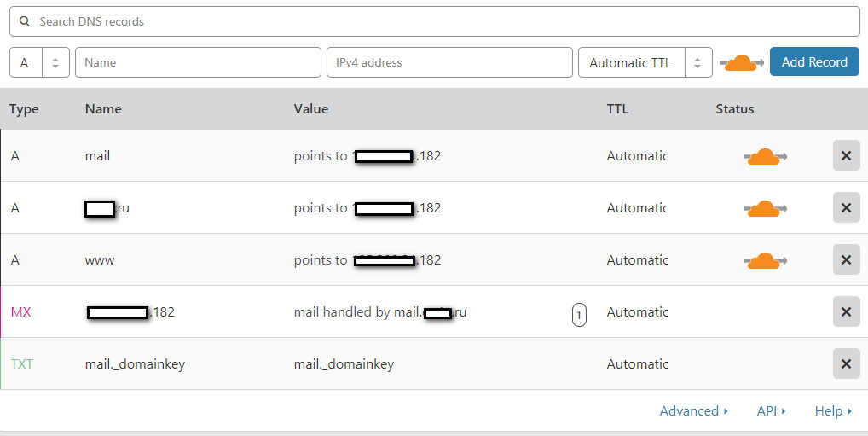Remove the MX record row
Image resolution: width=868 pixels, height=436 pixels.
pos(846,312)
